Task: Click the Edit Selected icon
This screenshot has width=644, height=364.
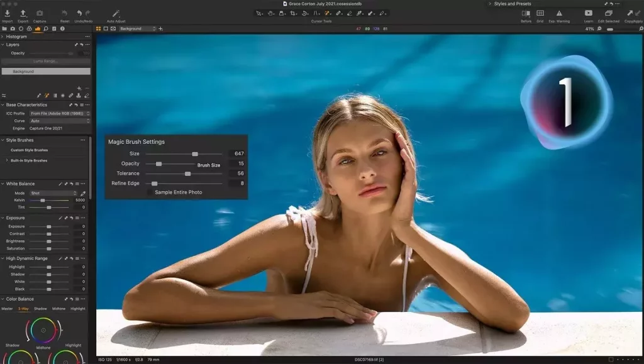Action: (608, 13)
